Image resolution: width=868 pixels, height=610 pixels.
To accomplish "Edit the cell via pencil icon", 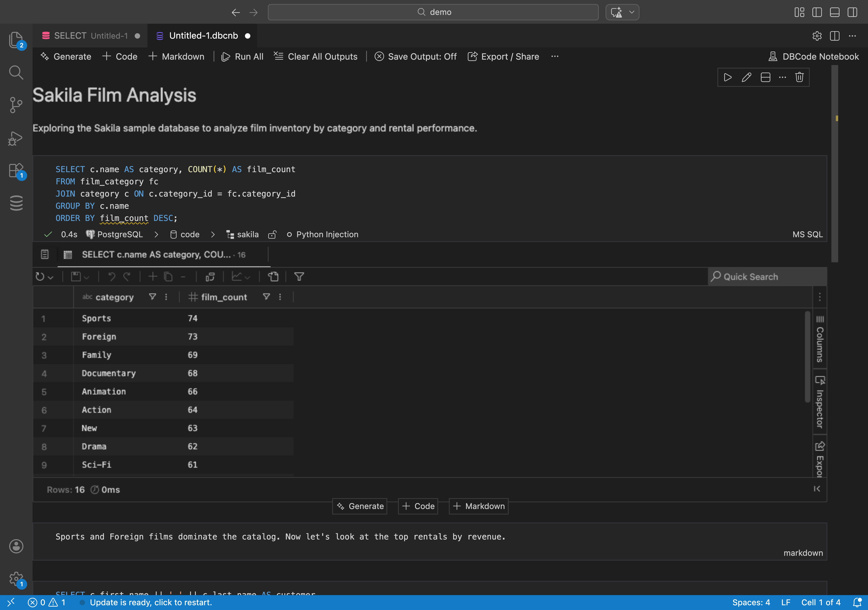I will point(747,77).
